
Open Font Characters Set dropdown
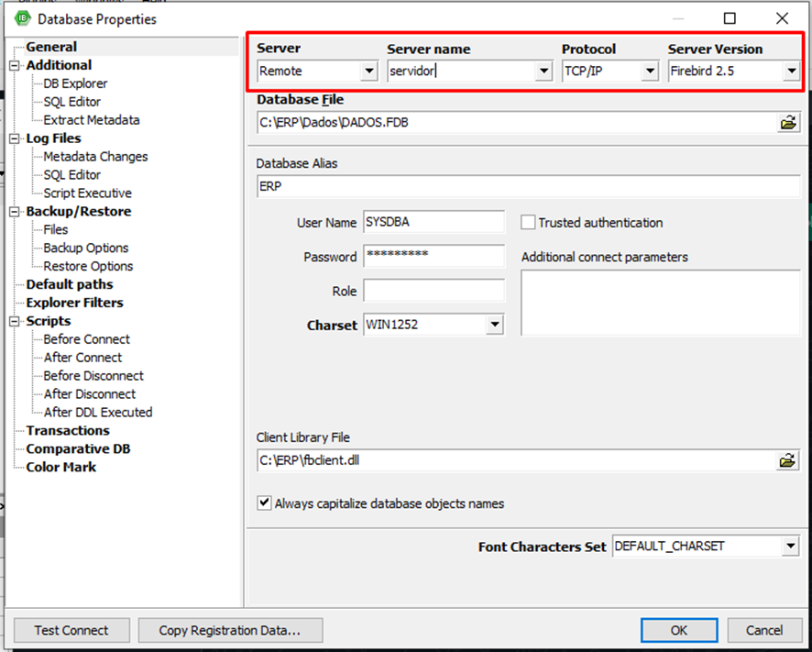pyautogui.click(x=790, y=546)
